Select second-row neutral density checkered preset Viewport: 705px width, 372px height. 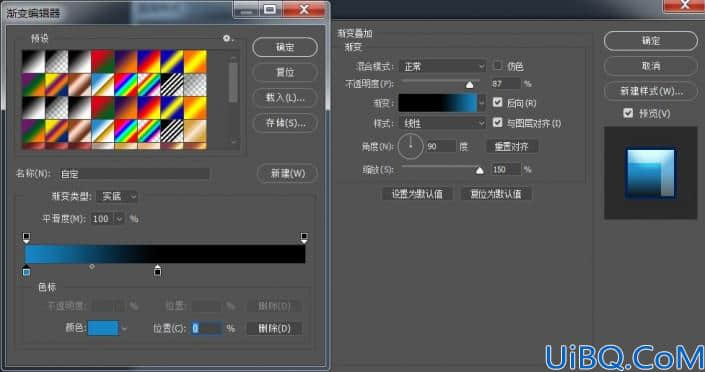pyautogui.click(x=195, y=85)
